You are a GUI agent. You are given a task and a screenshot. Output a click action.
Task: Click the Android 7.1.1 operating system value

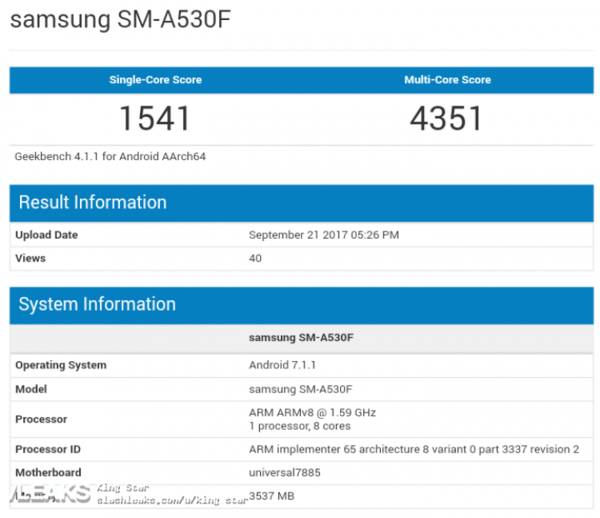pos(284,365)
